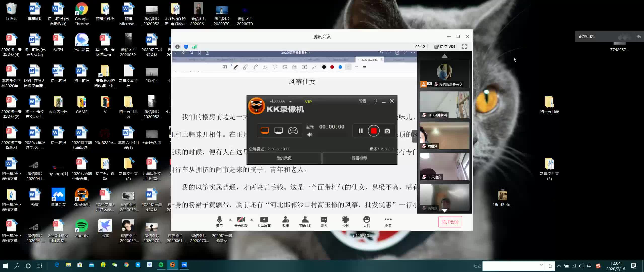Pick the black color swatch

point(324,67)
